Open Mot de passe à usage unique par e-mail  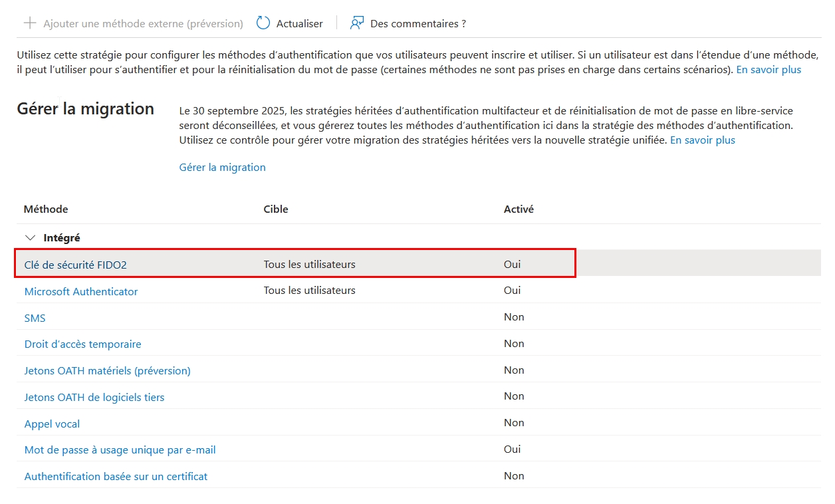pos(120,450)
